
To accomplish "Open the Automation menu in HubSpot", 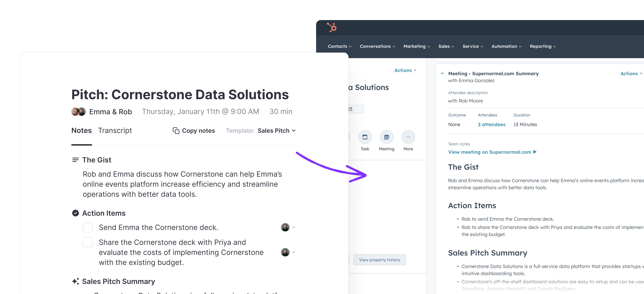I will pyautogui.click(x=506, y=46).
